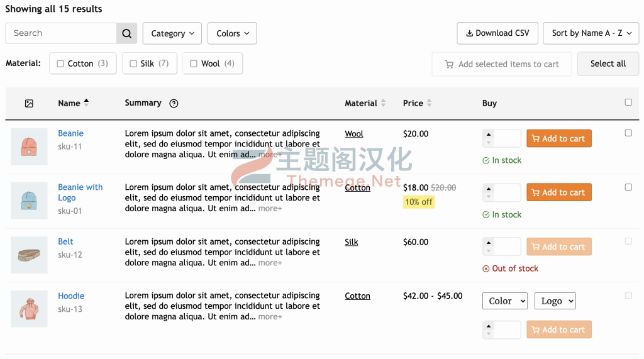Tick the Belt row checkbox
Viewport: 644px width, 359px height.
tap(628, 241)
